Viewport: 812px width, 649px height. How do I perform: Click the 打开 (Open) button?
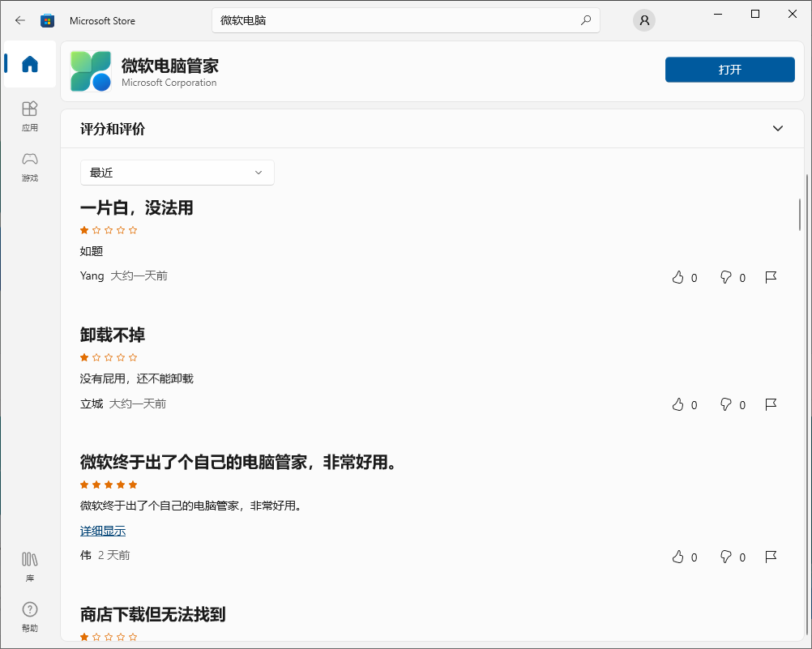(729, 70)
